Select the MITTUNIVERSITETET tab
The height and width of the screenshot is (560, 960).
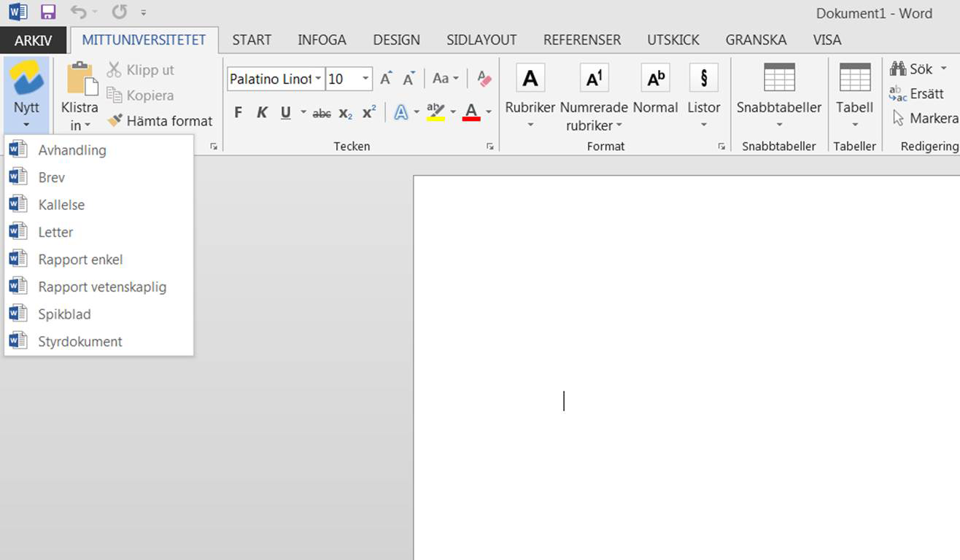[x=144, y=40]
